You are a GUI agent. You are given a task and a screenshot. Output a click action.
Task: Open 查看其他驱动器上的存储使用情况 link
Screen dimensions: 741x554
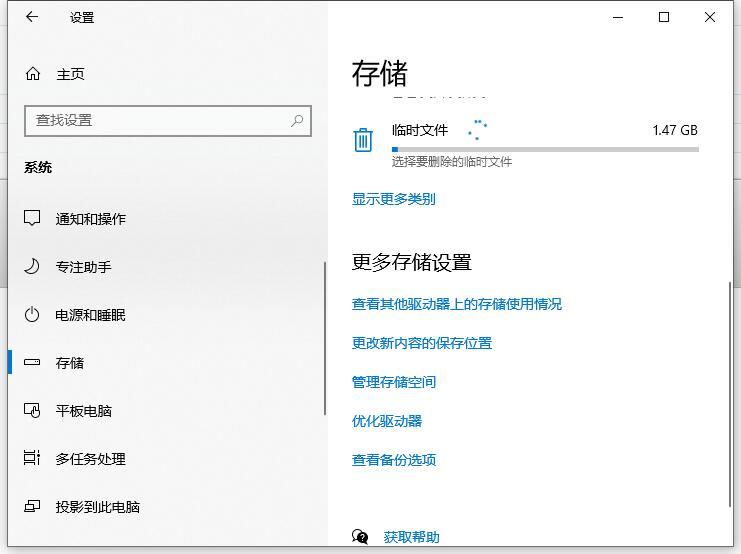pos(457,304)
